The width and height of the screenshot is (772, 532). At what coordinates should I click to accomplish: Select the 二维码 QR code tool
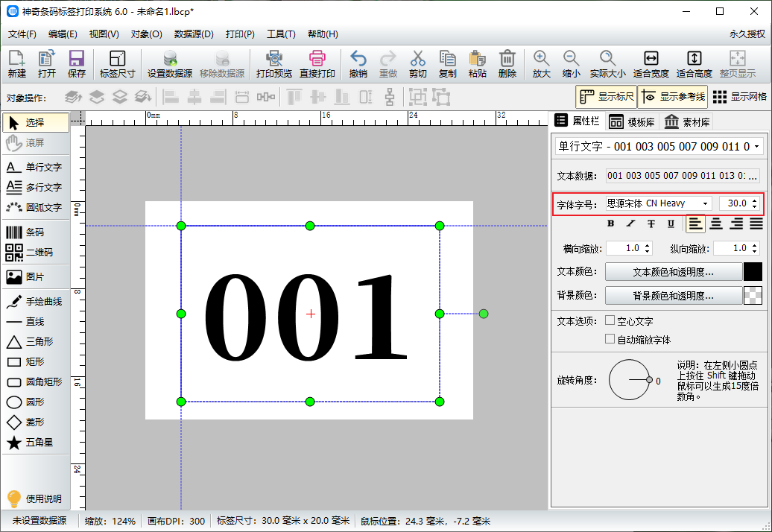click(35, 253)
